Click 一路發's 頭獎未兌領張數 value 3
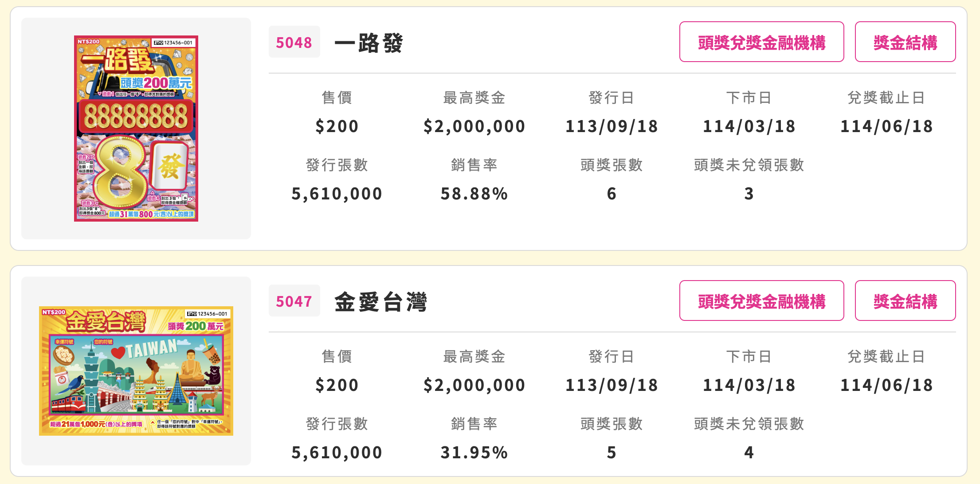 tap(749, 194)
